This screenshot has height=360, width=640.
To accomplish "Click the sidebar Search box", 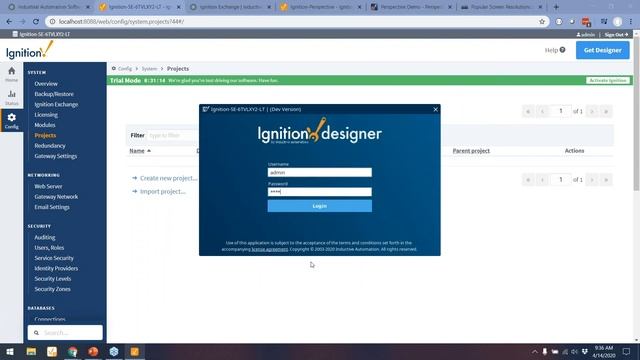I will click(65, 333).
